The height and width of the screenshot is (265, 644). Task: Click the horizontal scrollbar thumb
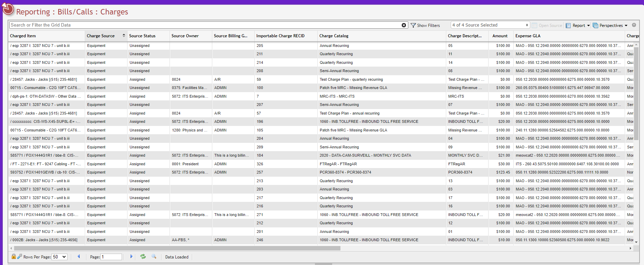pyautogui.click(x=177, y=248)
